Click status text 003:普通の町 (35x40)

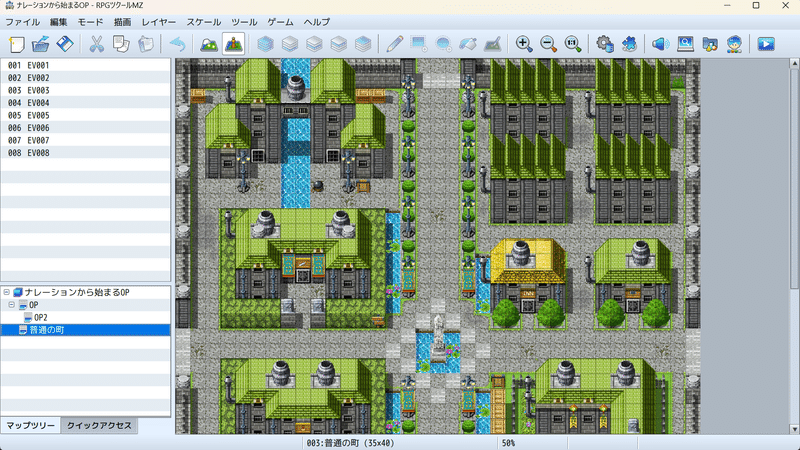[349, 443]
